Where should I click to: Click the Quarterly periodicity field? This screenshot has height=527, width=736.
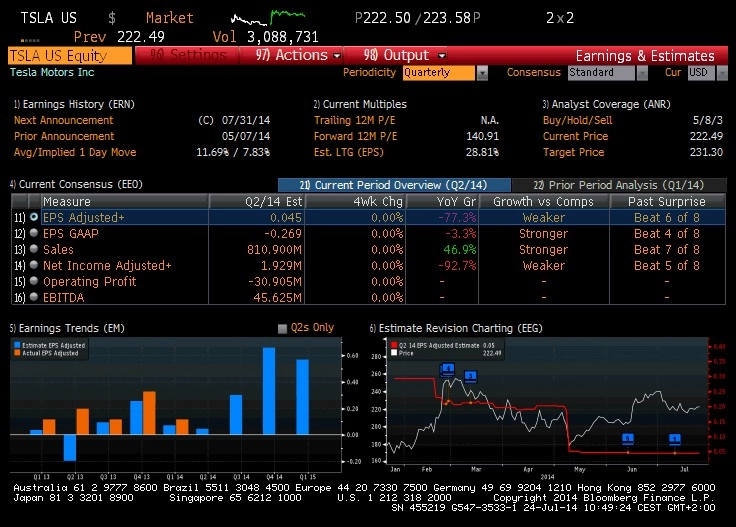pos(439,73)
